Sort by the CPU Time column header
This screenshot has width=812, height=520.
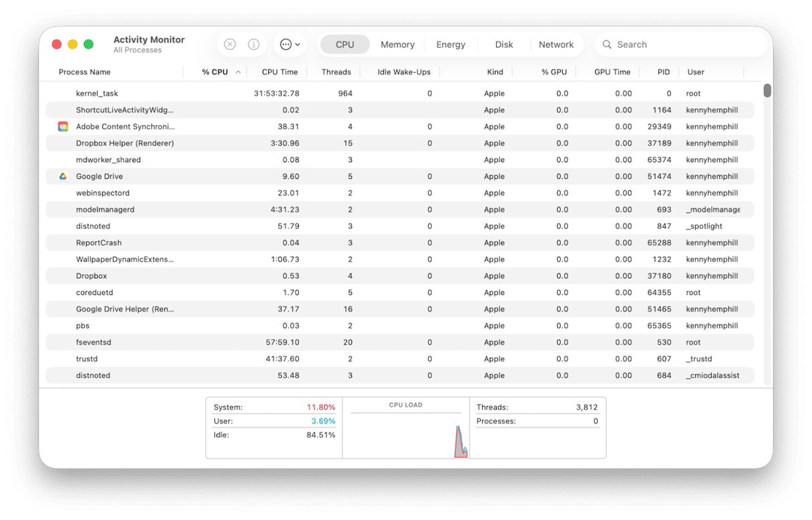point(279,72)
